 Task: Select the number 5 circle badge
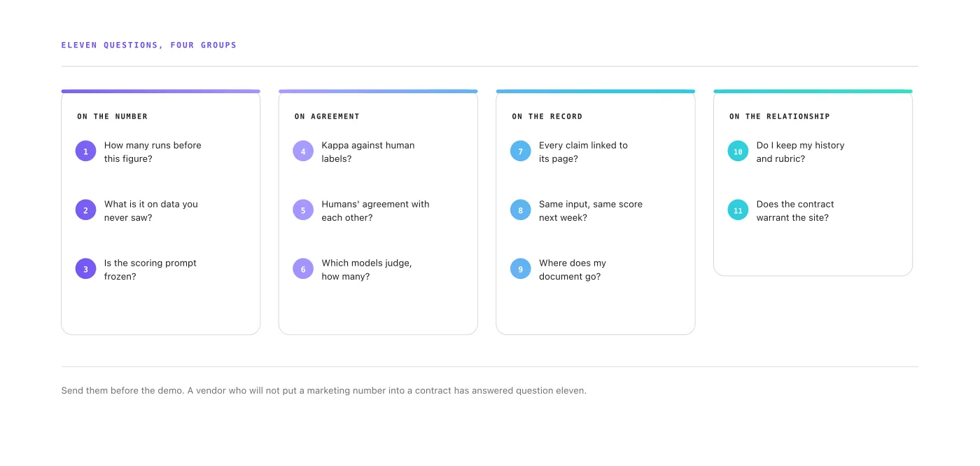click(x=303, y=210)
